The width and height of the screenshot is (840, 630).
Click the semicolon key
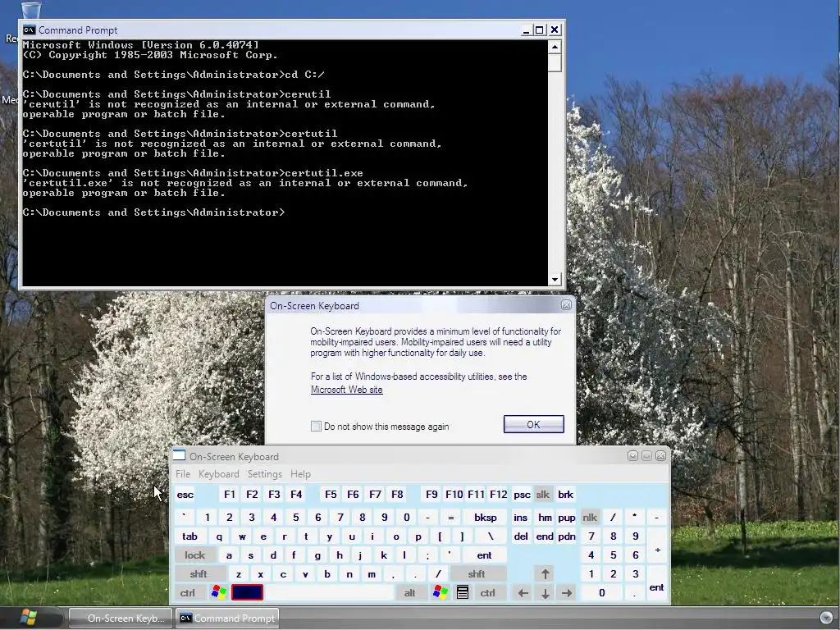pos(427,555)
